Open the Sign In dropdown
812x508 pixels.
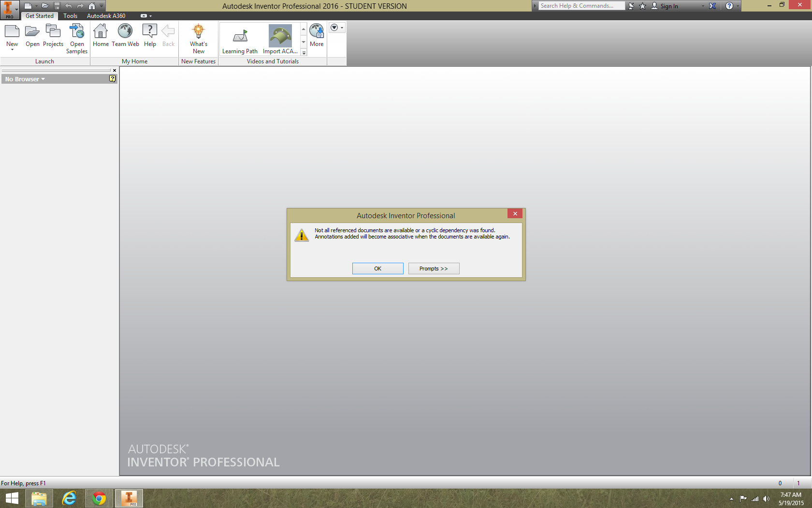(702, 6)
